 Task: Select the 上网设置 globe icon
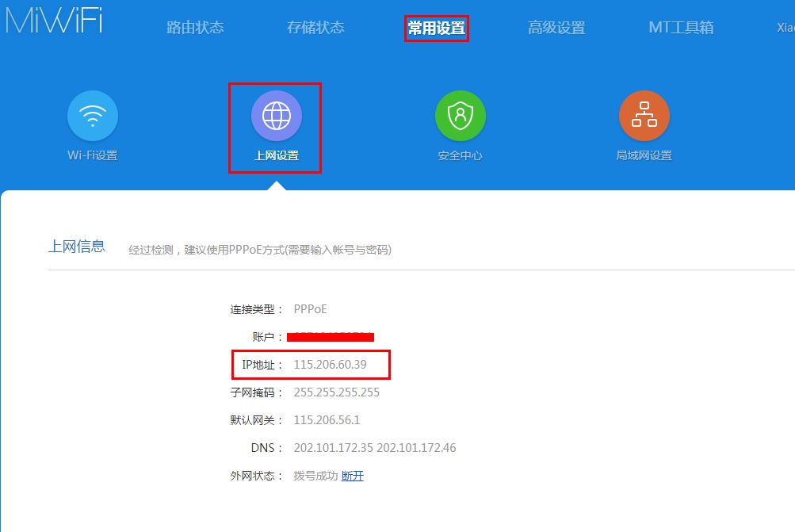point(277,116)
